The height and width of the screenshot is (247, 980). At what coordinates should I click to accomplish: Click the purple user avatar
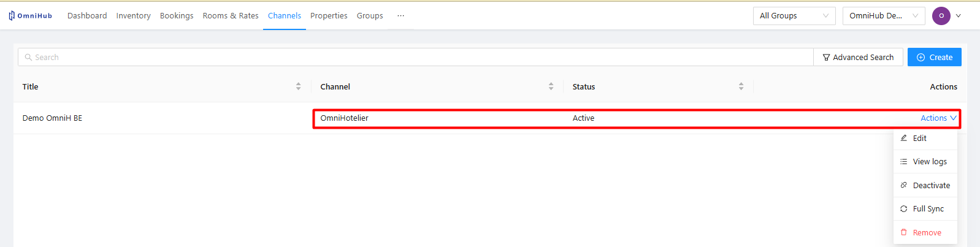coord(941,16)
